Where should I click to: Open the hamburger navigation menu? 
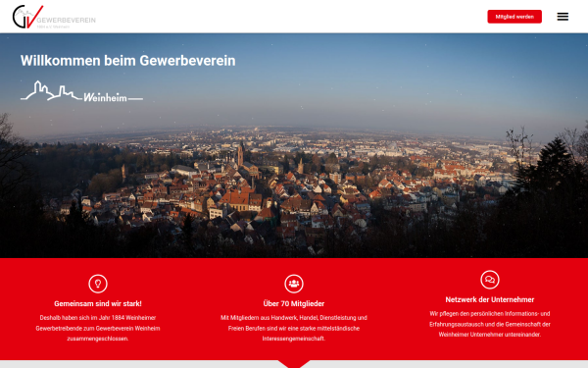pyautogui.click(x=563, y=17)
